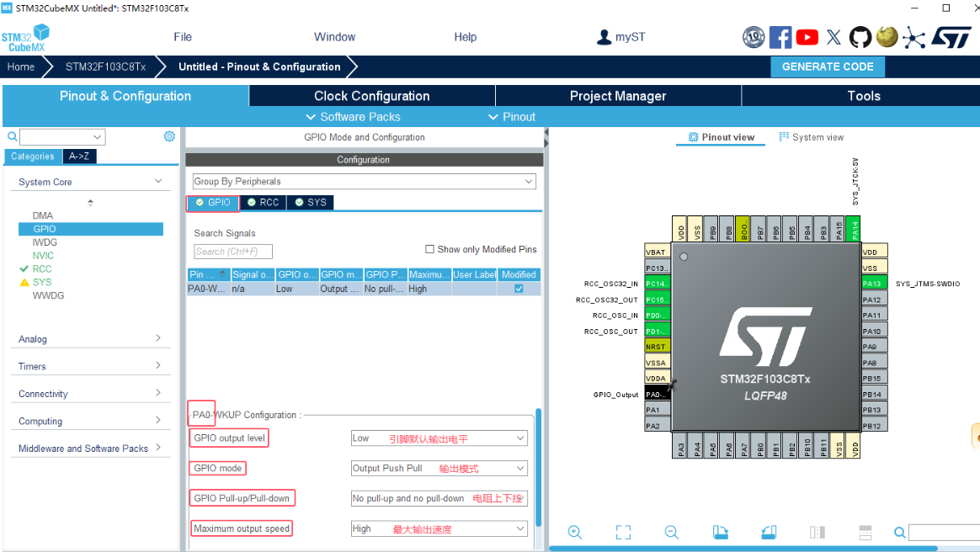980x552 pixels.
Task: Rotate the chip clockwise icon
Action: [720, 532]
